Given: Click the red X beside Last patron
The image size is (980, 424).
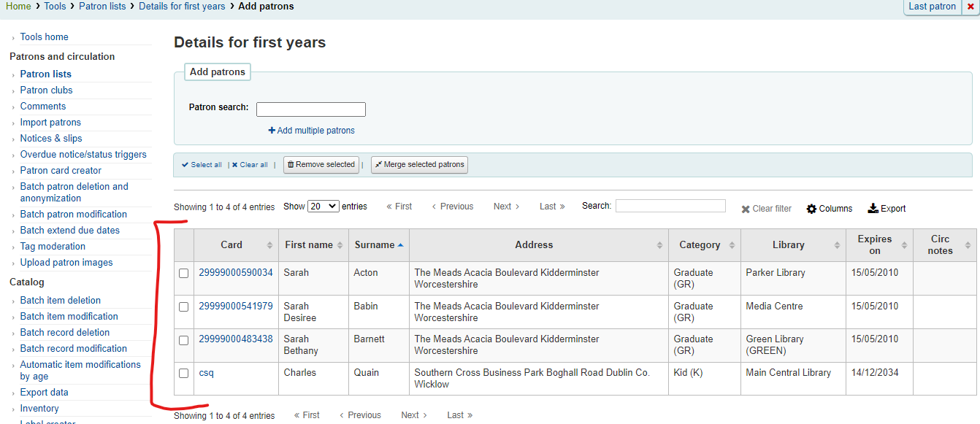Looking at the screenshot, I should [971, 7].
